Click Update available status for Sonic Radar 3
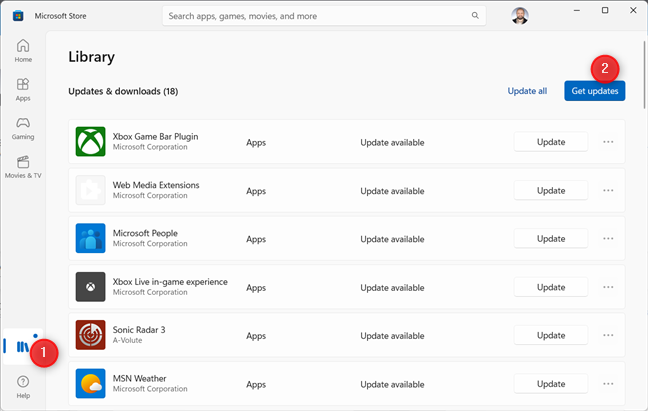This screenshot has width=648, height=411. [392, 336]
